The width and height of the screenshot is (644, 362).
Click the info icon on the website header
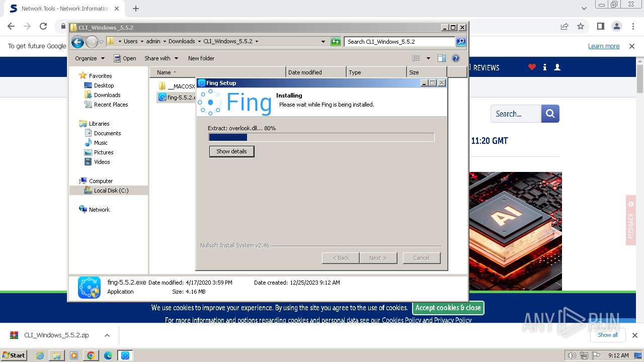(x=545, y=67)
